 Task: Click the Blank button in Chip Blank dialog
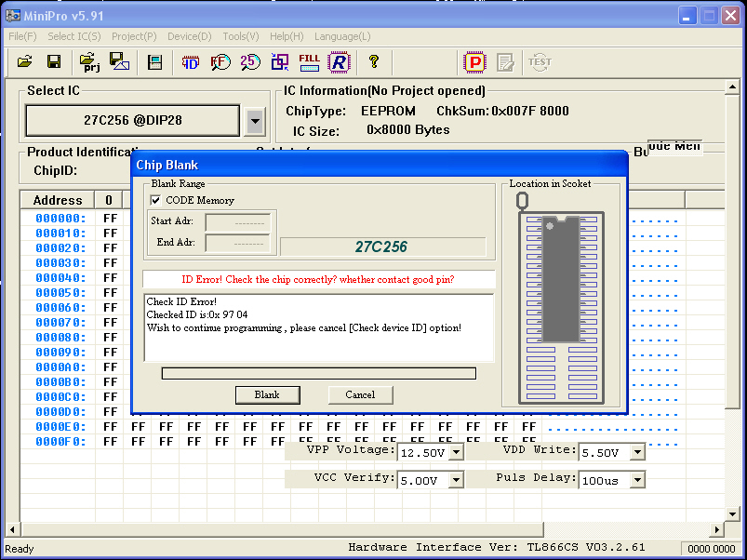click(x=268, y=394)
